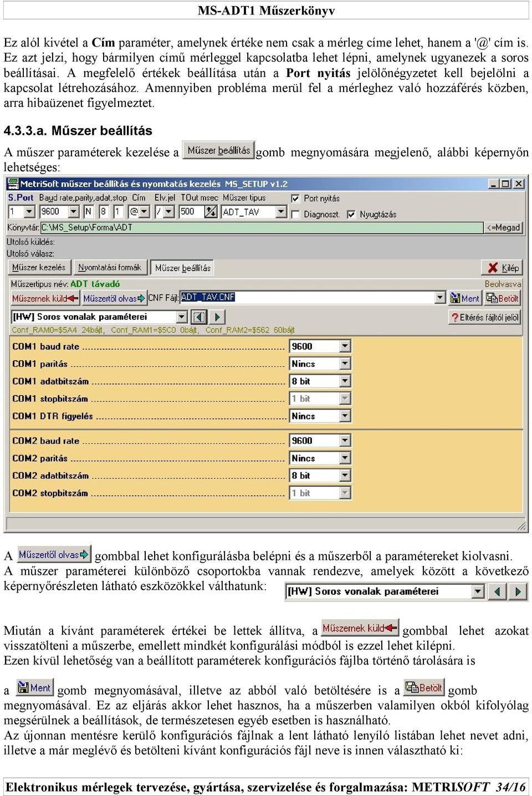The width and height of the screenshot is (532, 796).
Task: Click previous parameter group arrow in window
Action: click(x=198, y=317)
